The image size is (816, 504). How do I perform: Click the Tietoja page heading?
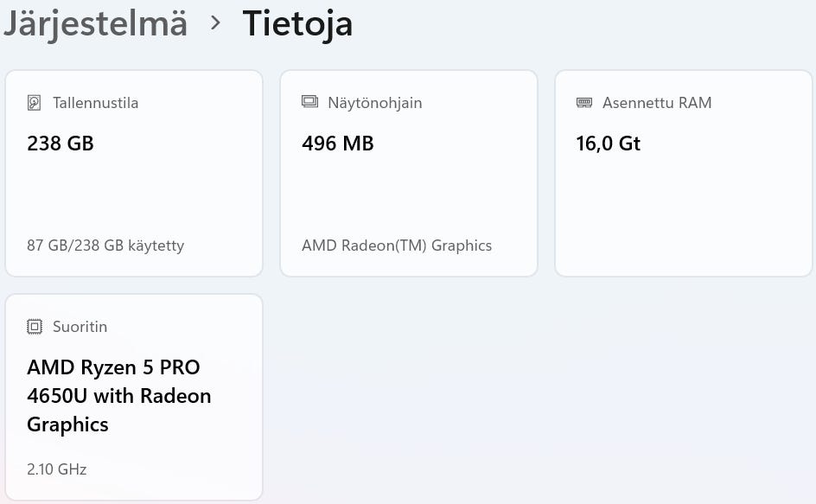click(297, 23)
